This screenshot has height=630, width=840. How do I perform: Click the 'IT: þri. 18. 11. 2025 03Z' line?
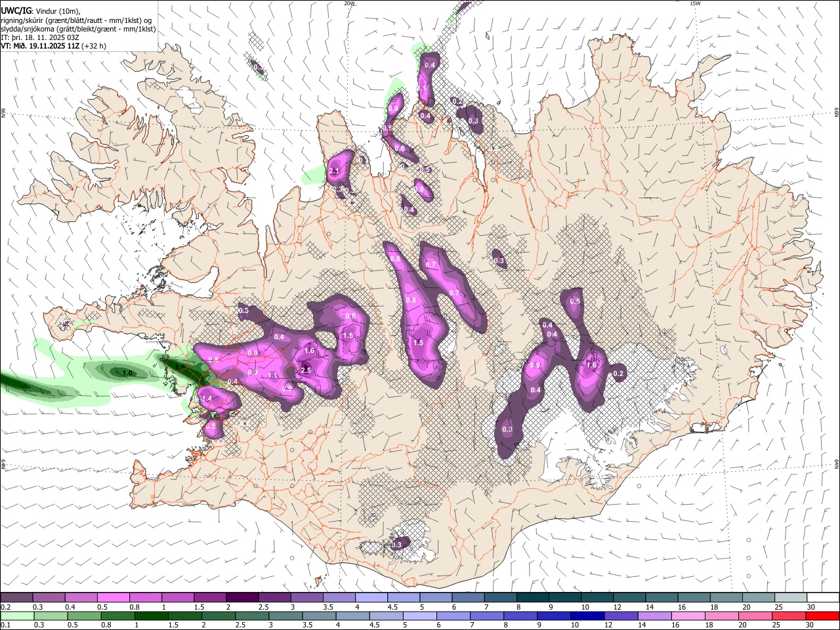pyautogui.click(x=39, y=37)
